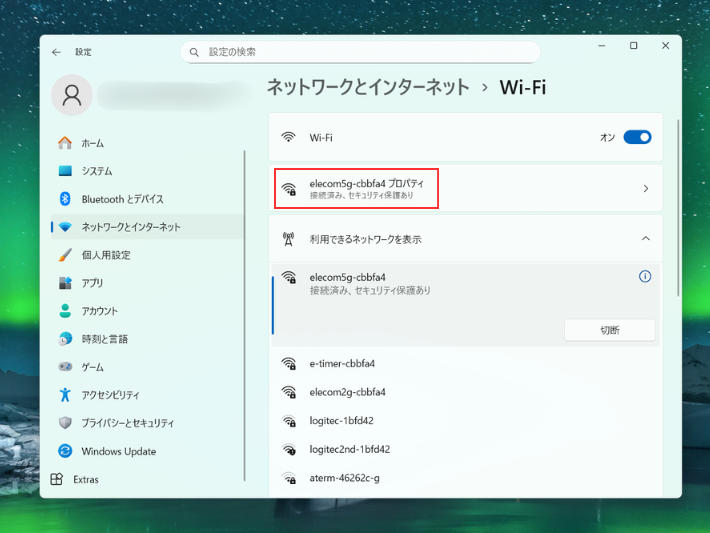Click Wi-Fi lock icon next to aterm-46262c-g
Screen dimensions: 710x533
tap(289, 478)
